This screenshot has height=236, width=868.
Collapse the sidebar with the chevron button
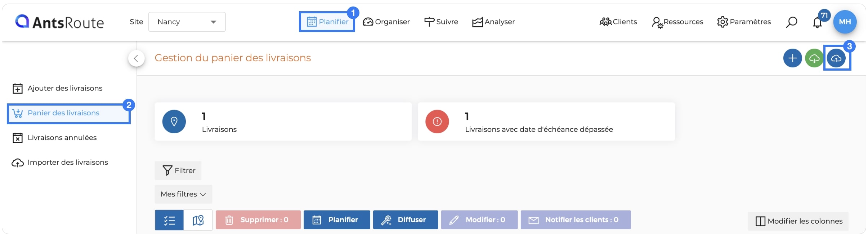point(136,58)
